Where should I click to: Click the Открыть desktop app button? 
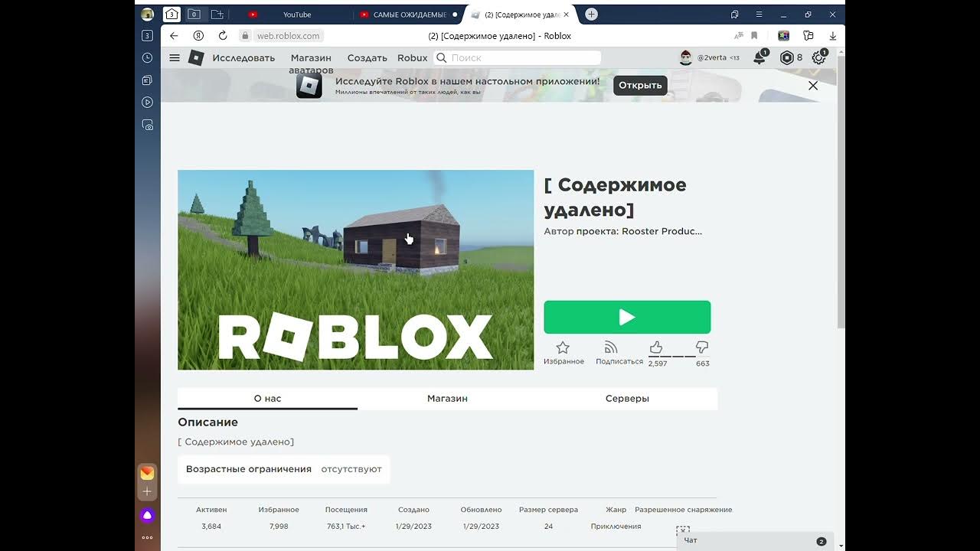(x=640, y=85)
